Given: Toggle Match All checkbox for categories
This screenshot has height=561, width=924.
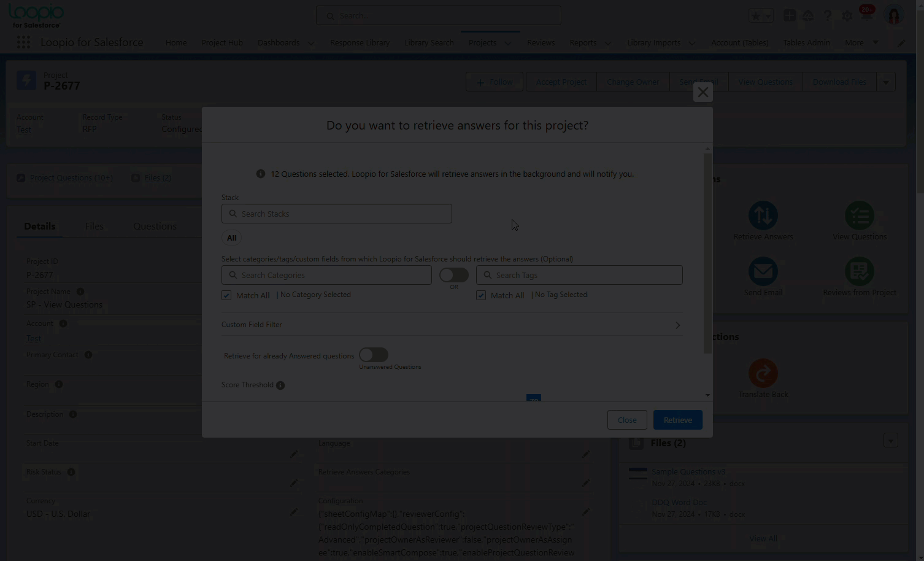Looking at the screenshot, I should (x=227, y=295).
